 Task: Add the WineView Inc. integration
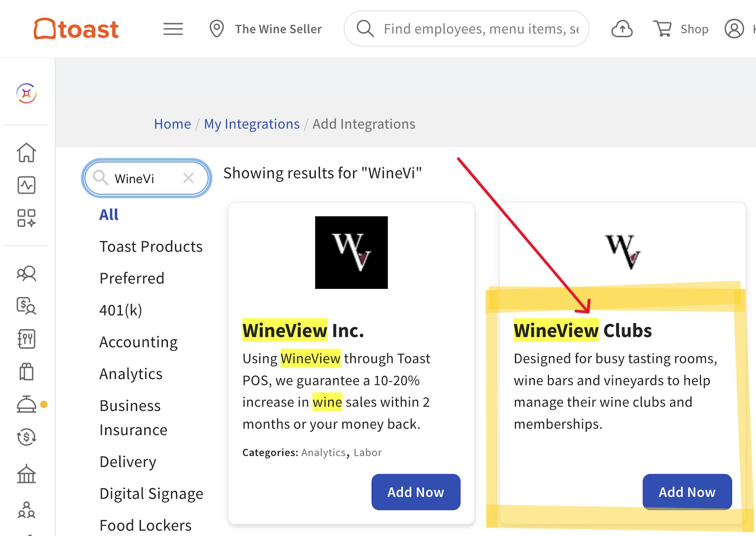pos(416,492)
